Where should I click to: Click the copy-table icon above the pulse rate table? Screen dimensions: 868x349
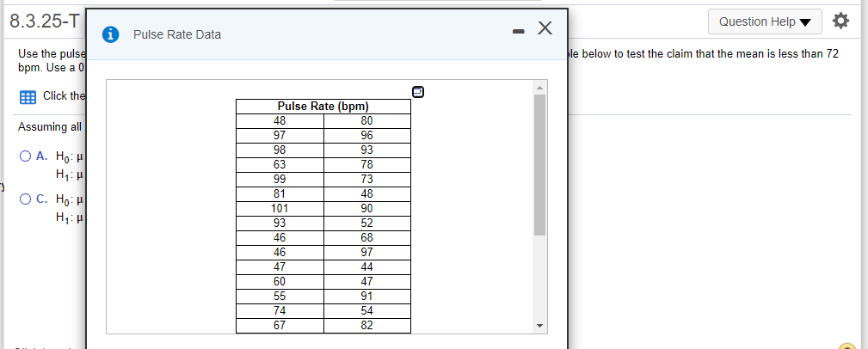[x=418, y=91]
